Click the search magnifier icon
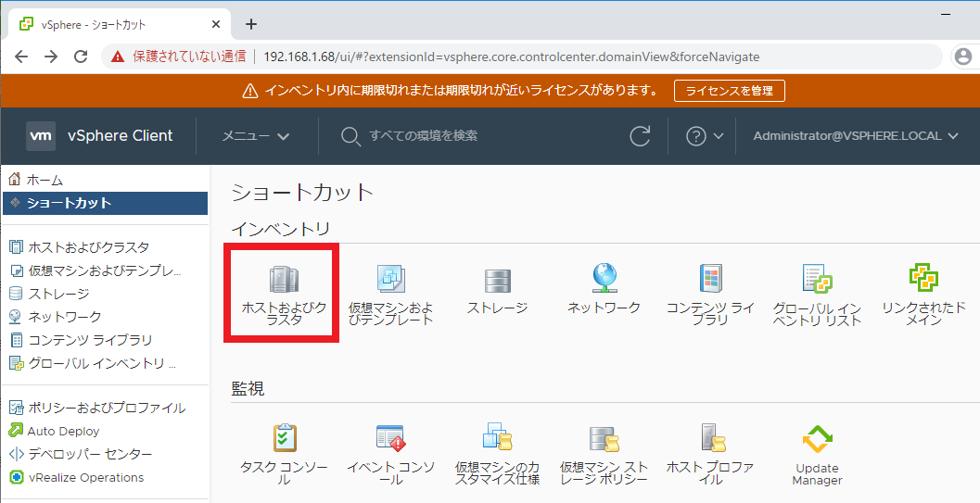This screenshot has height=503, width=980. click(350, 137)
